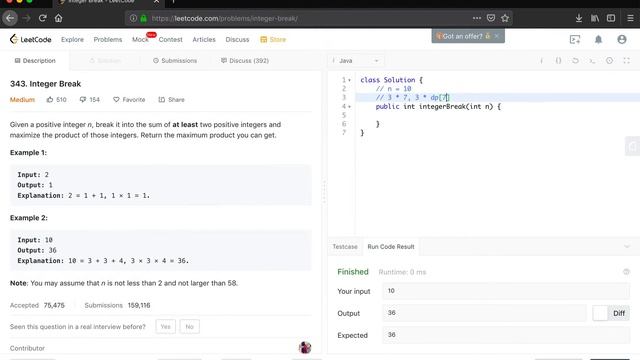Viewport: 640px width, 360px height.
Task: Open editor shortcuts terminal icon
Action: click(592, 60)
